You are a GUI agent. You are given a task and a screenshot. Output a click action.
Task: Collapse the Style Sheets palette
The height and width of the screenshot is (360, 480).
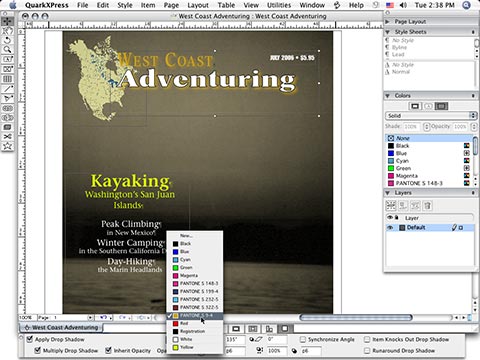[x=388, y=32]
